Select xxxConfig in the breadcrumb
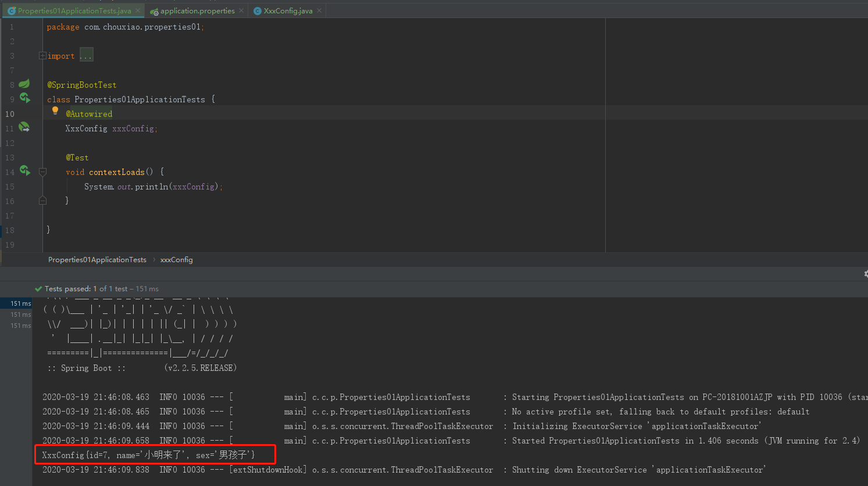This screenshot has height=486, width=868. pyautogui.click(x=176, y=260)
